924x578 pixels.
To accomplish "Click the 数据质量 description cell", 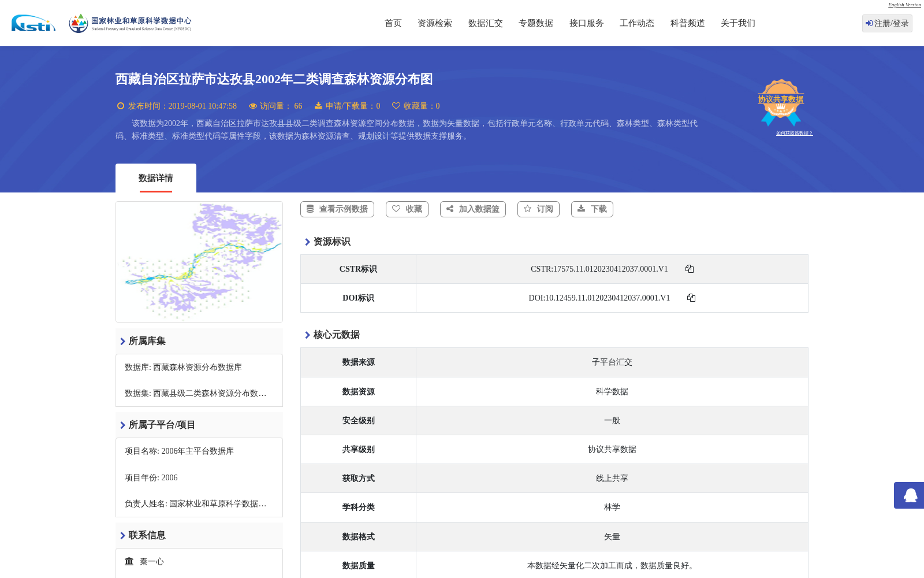I will point(612,565).
